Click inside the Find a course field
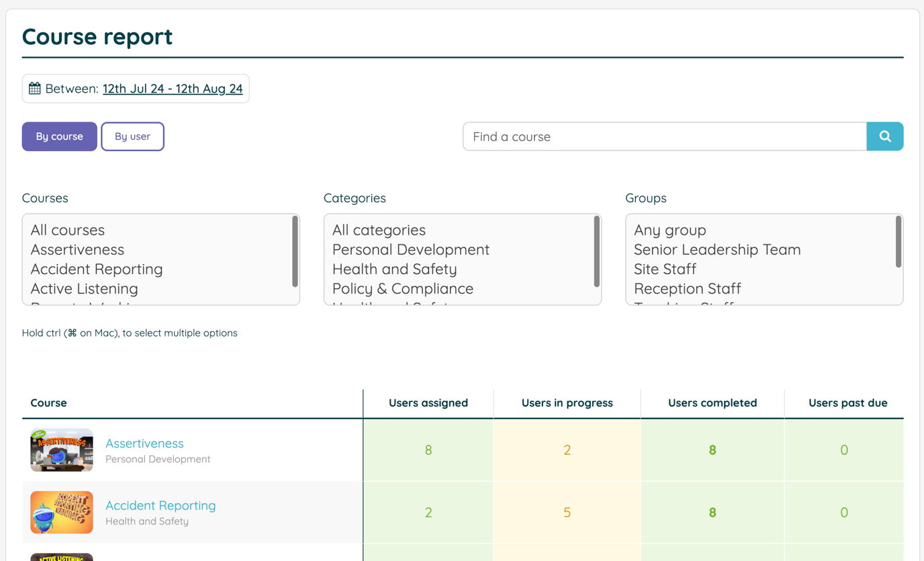924x561 pixels. pos(665,136)
